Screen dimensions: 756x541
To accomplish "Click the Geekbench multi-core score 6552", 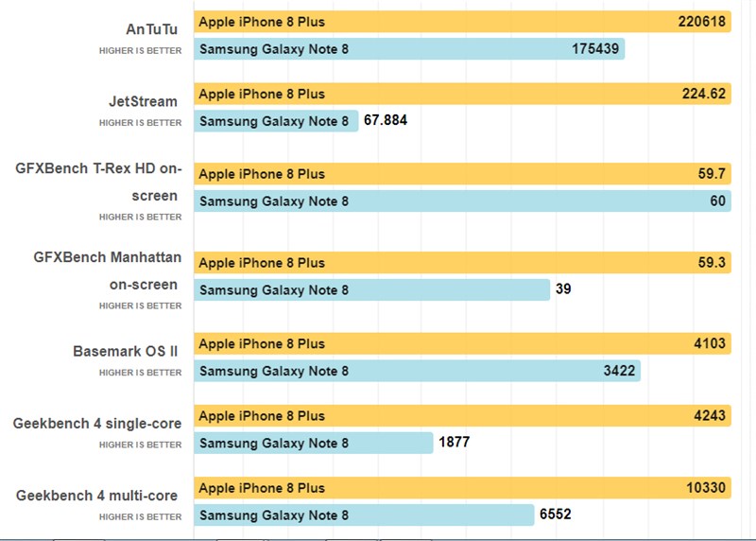I will tap(556, 515).
